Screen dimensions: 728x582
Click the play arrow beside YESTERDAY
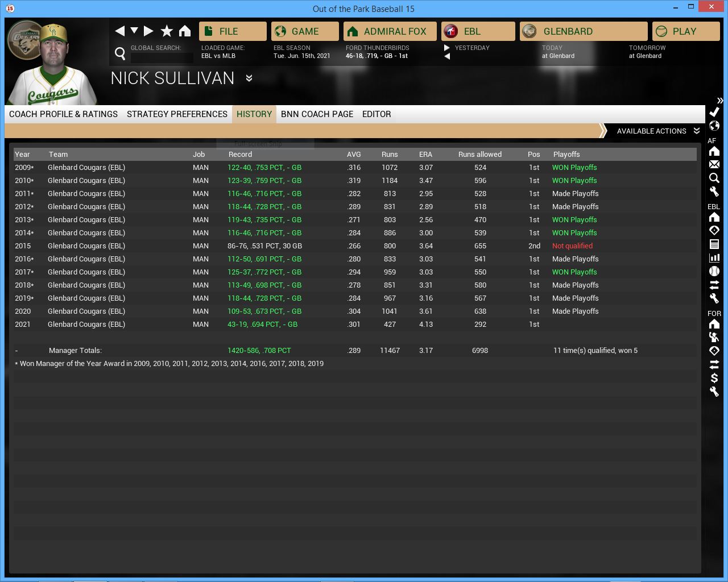point(447,48)
